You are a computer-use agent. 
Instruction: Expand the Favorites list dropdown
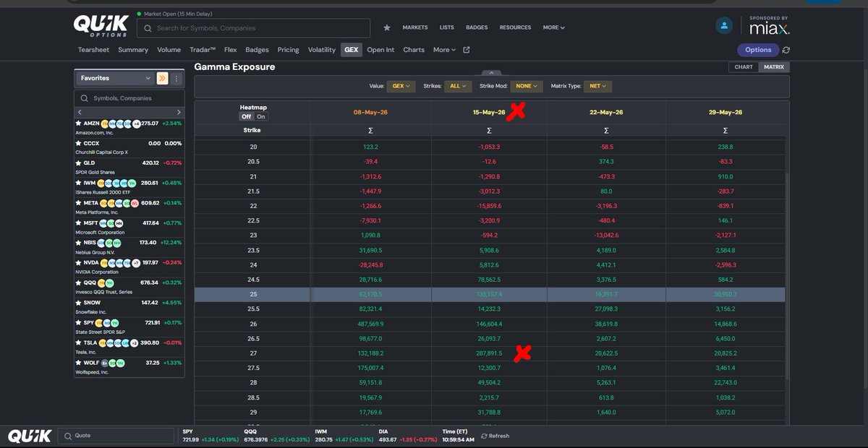(x=115, y=78)
